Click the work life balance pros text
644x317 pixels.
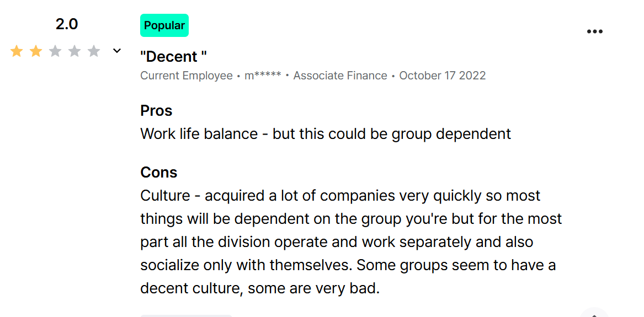tap(326, 134)
